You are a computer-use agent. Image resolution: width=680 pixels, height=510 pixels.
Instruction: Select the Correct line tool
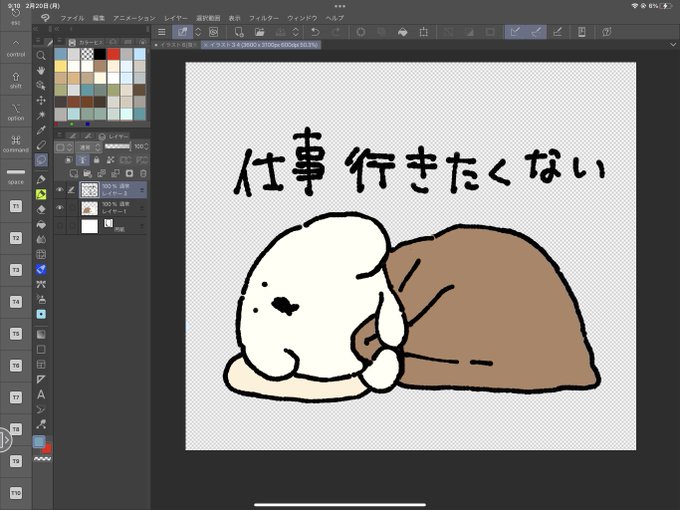coord(41,424)
